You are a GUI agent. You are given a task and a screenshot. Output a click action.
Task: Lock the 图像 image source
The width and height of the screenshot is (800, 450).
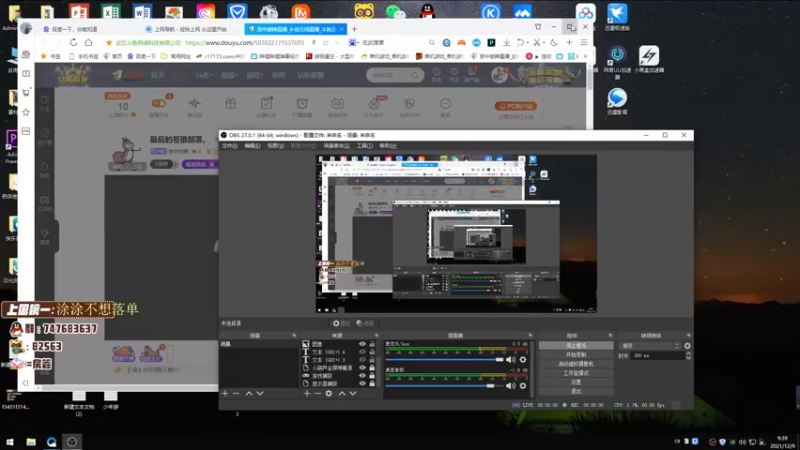coord(372,344)
